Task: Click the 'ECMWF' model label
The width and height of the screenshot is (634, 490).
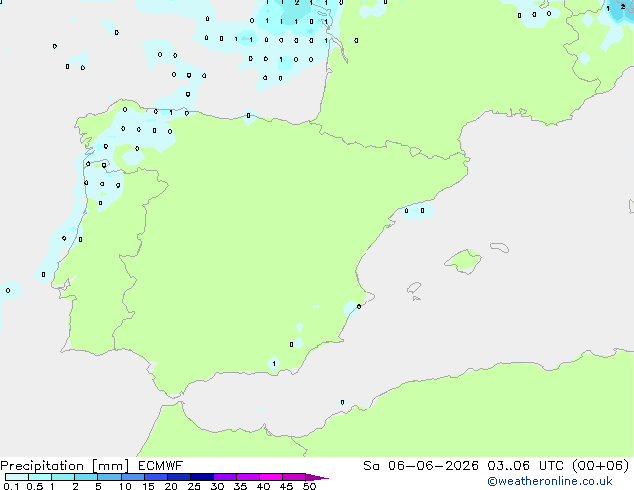Action: point(161,466)
